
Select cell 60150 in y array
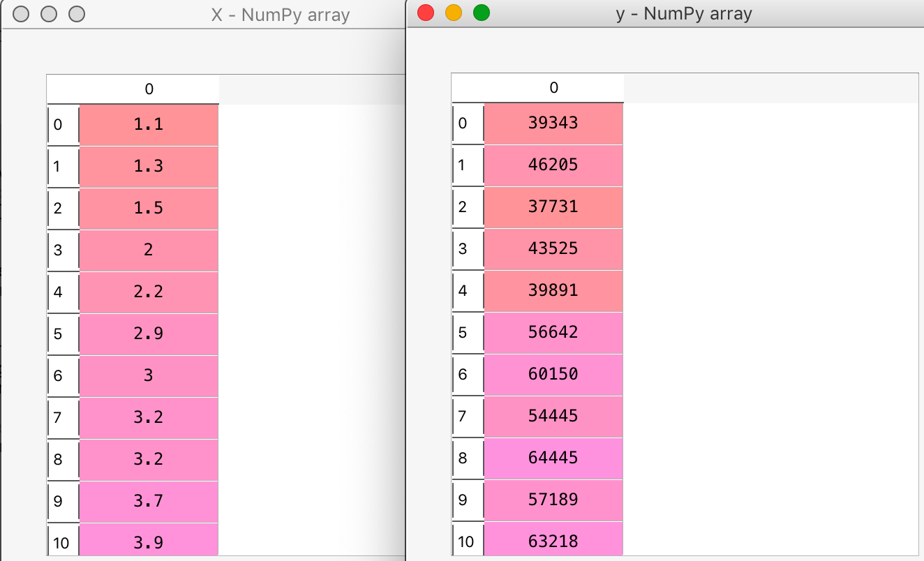[x=553, y=375]
